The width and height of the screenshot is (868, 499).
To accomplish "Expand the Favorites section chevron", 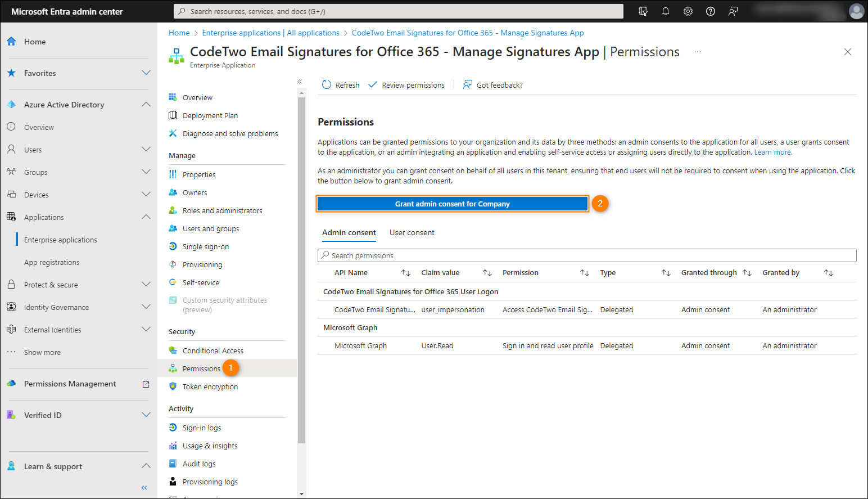I will coord(146,73).
